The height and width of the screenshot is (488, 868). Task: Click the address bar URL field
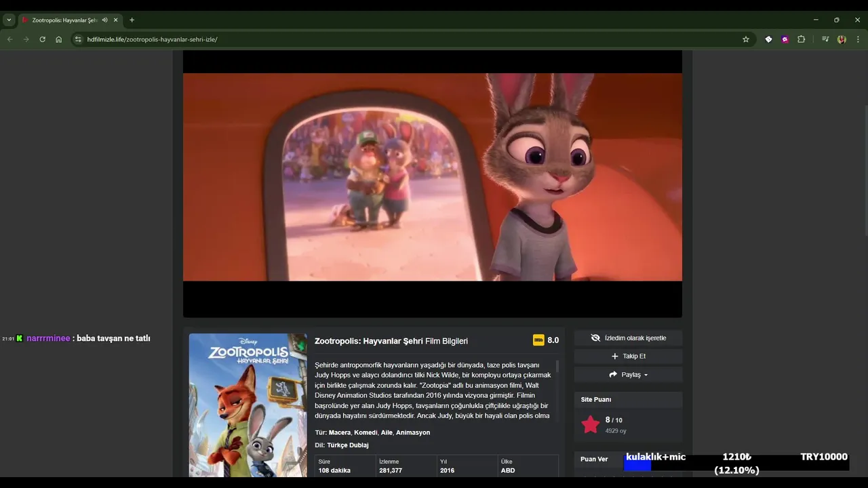407,39
